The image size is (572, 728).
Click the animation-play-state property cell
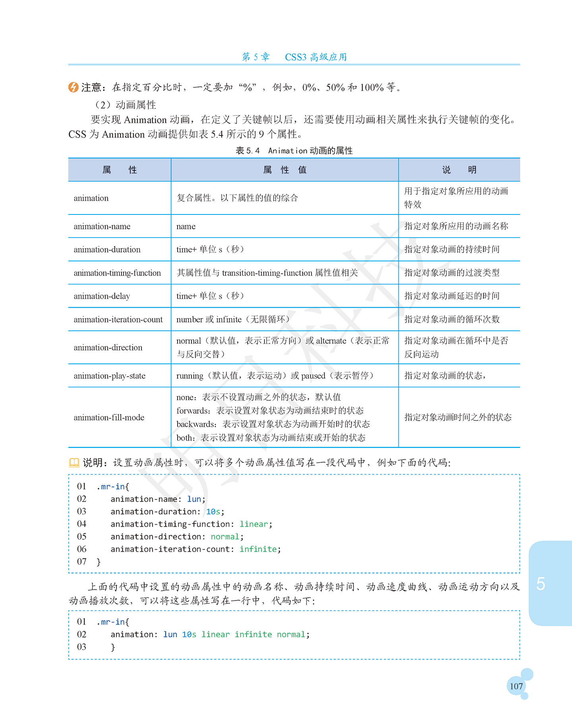[x=120, y=376]
